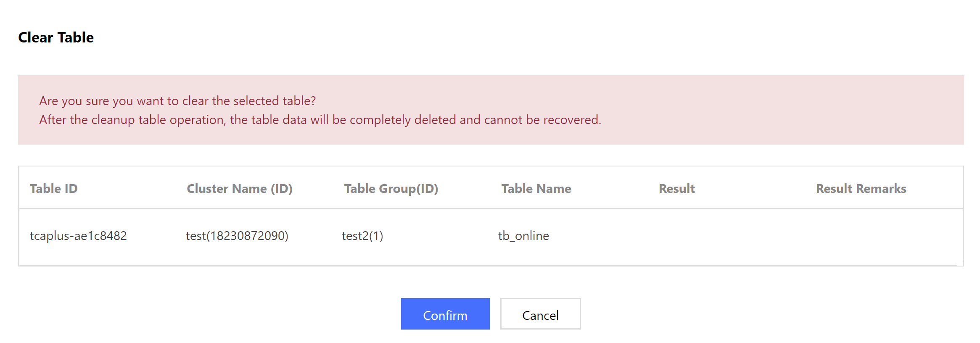The width and height of the screenshot is (980, 343).
Task: Select the Cluster Name (ID) column header
Action: tap(239, 189)
